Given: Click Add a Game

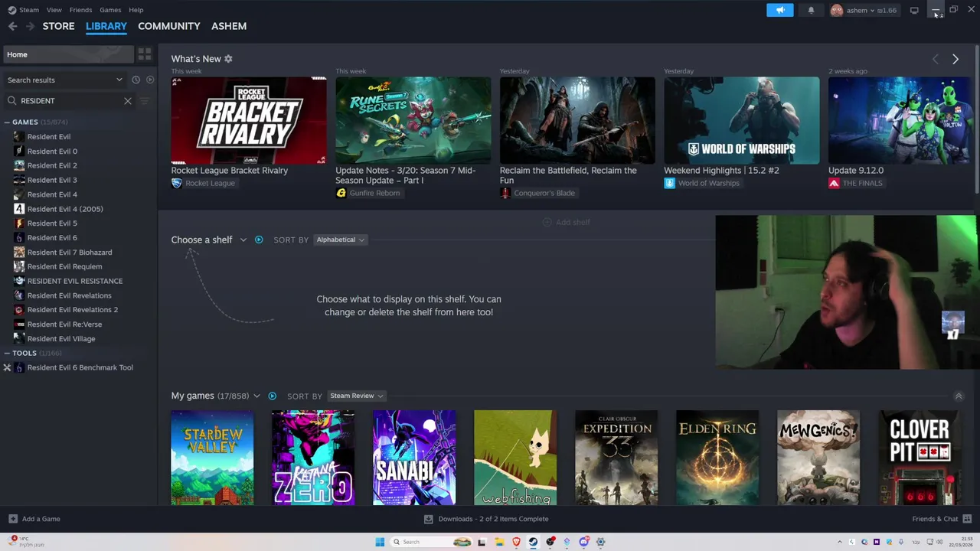Looking at the screenshot, I should [x=34, y=519].
